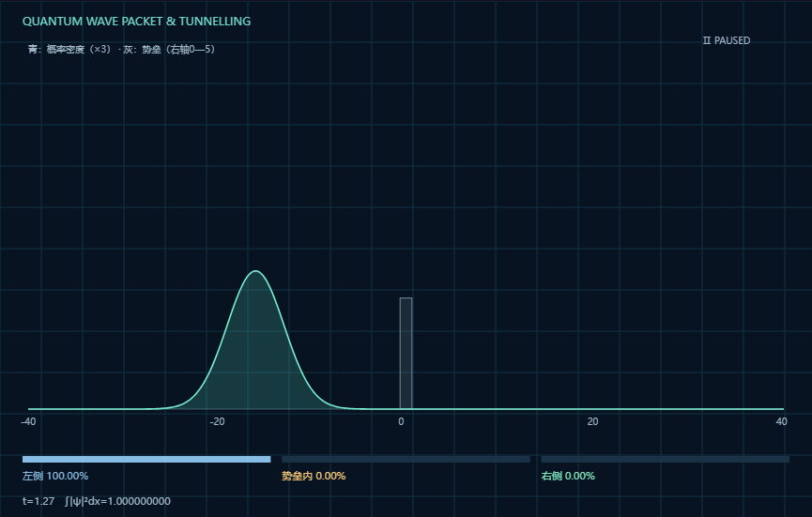Select the right-side probability bar
Image resolution: width=812 pixels, height=517 pixels.
[666, 459]
